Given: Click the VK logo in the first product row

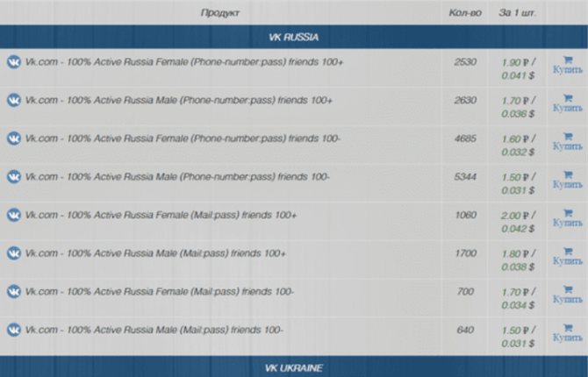Looking at the screenshot, I should (14, 62).
